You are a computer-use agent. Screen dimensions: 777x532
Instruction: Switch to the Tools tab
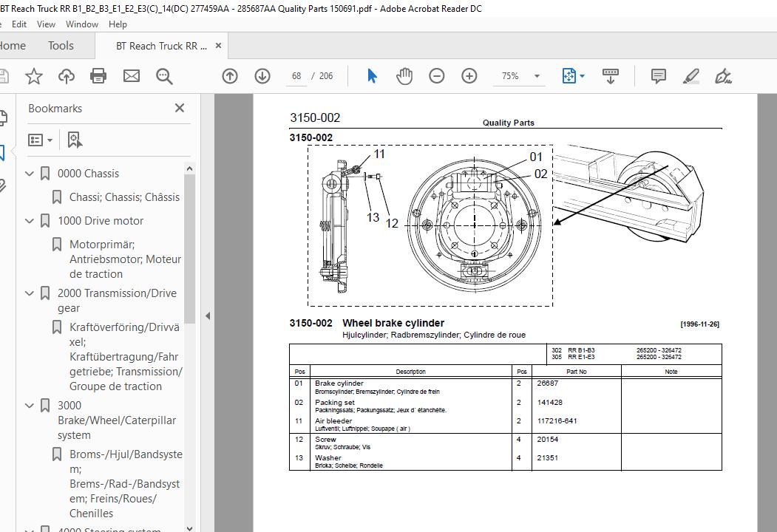click(61, 46)
